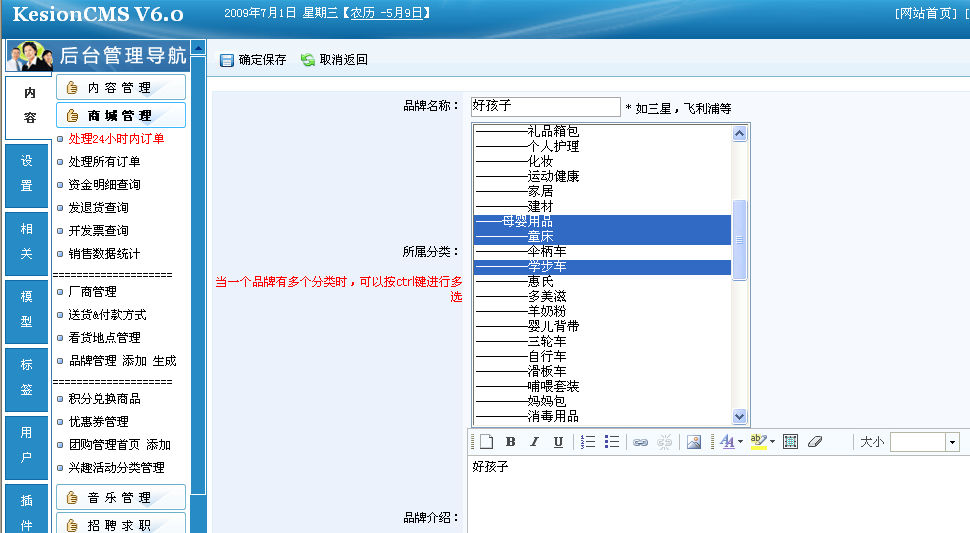Select 运动健康 in category list
The image size is (970, 533).
coord(603,176)
